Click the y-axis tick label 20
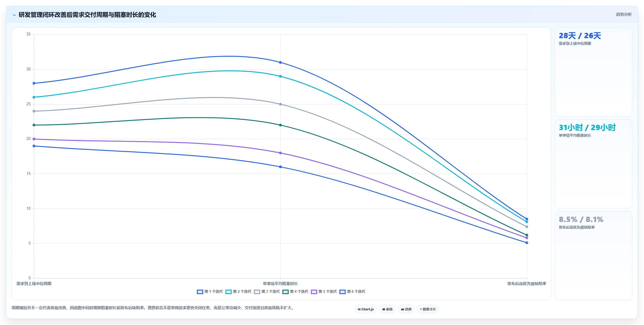The height and width of the screenshot is (325, 644). pyautogui.click(x=28, y=139)
